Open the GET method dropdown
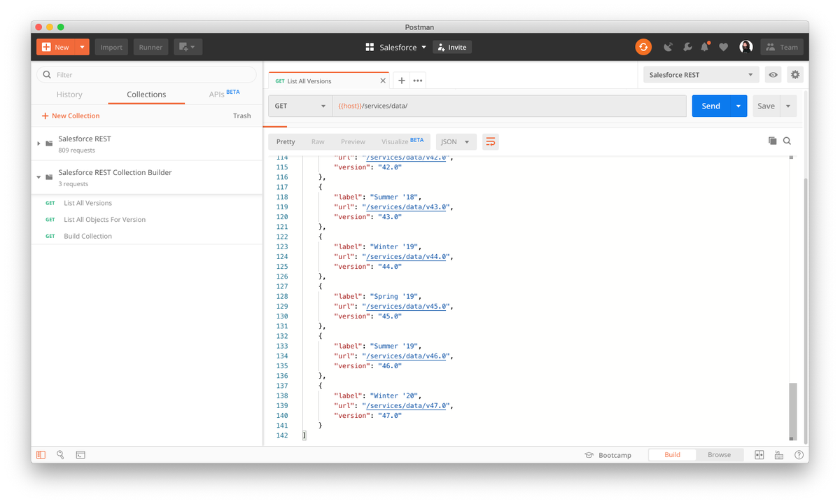 pyautogui.click(x=300, y=106)
